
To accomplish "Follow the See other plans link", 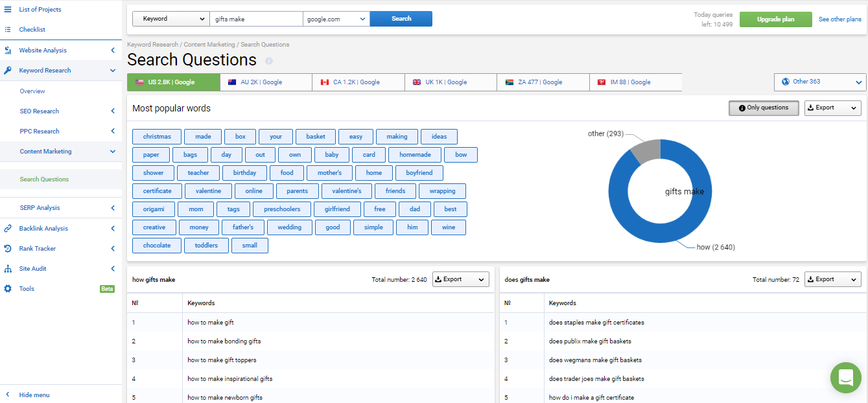I will tap(839, 19).
